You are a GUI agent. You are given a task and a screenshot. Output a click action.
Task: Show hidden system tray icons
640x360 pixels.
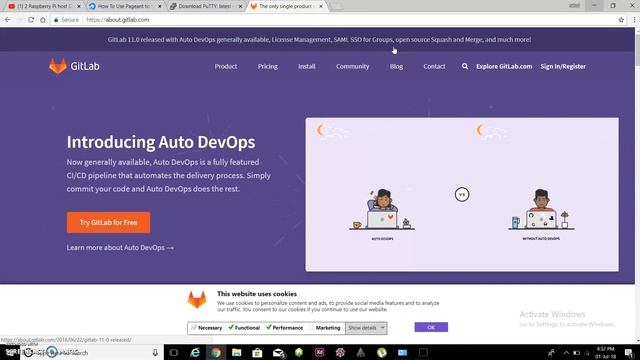point(566,353)
